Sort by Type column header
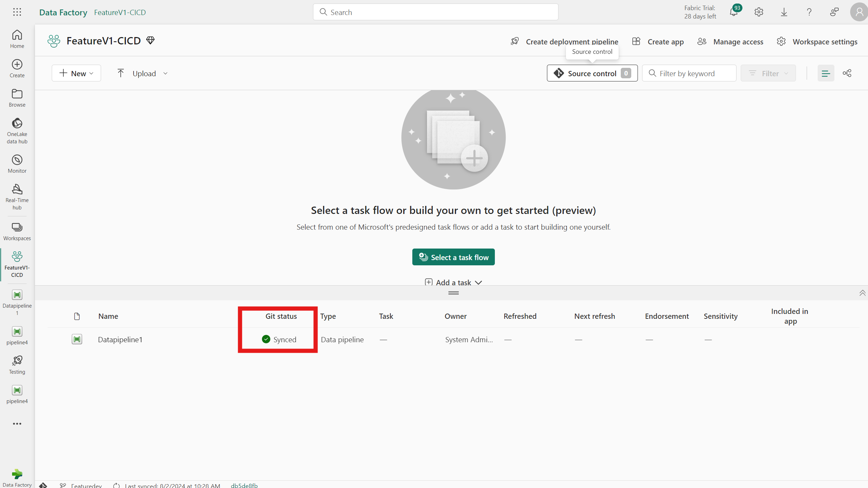 tap(328, 316)
